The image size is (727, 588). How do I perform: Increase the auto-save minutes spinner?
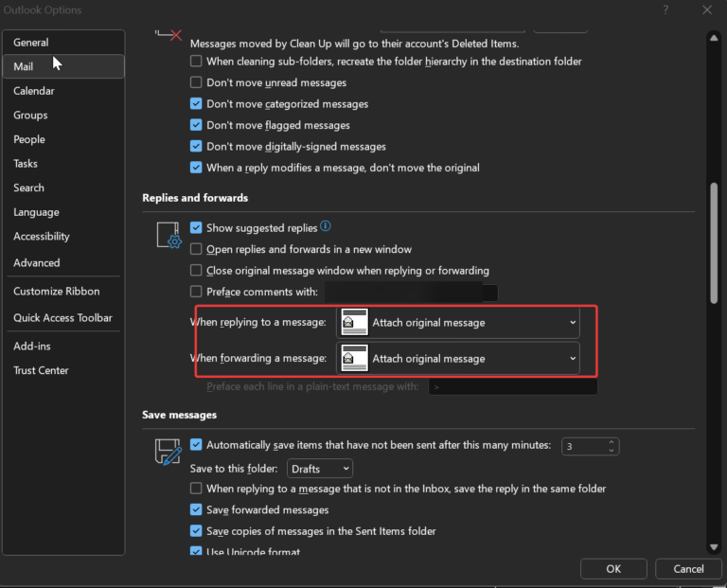pos(612,442)
